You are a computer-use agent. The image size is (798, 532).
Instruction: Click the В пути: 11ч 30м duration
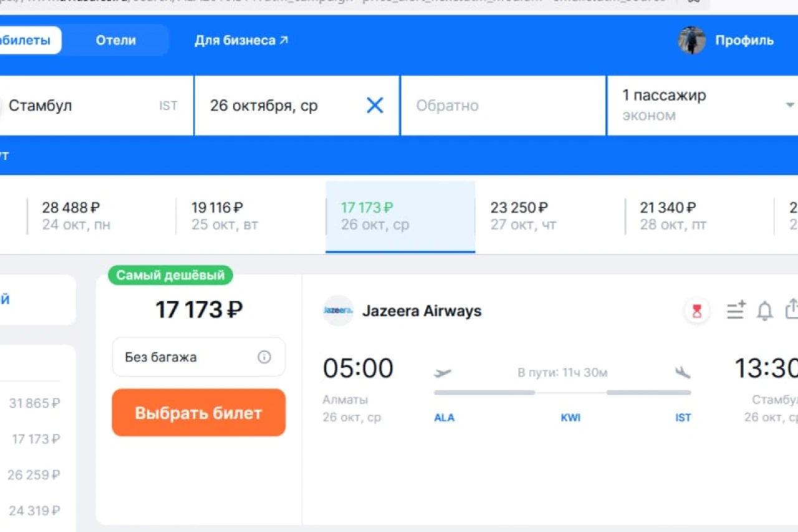click(x=562, y=373)
